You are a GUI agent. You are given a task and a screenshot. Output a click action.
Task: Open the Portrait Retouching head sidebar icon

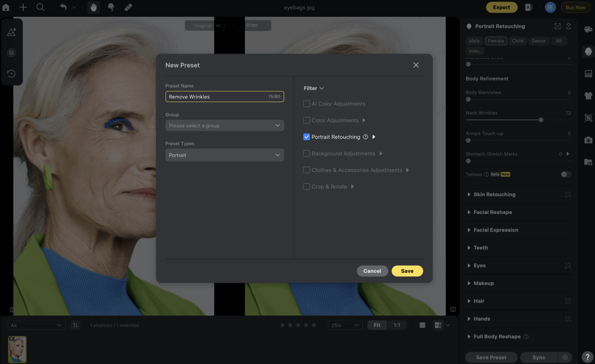point(588,51)
